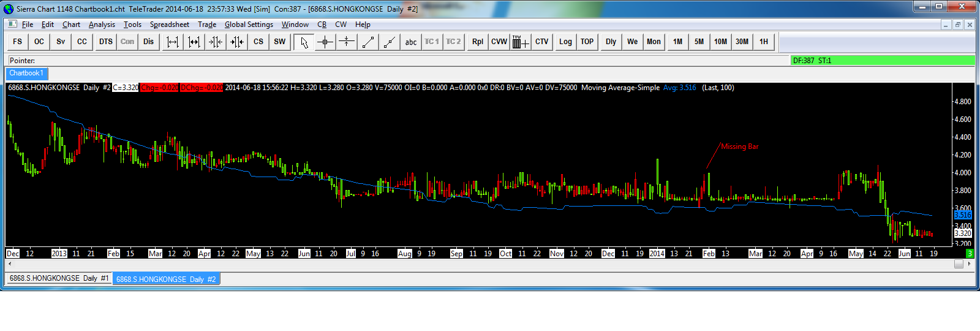Select the chart values crosshair tool

click(325, 42)
